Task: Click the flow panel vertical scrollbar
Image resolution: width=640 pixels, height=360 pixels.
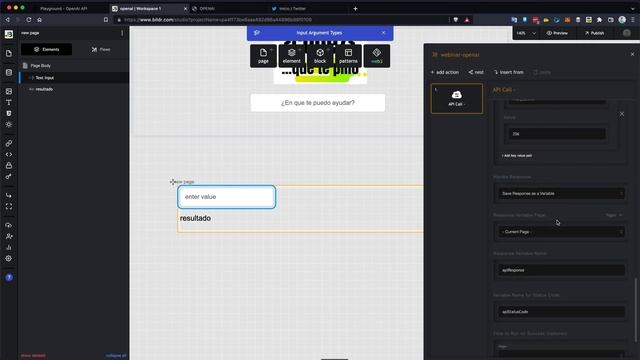Action: [635, 310]
